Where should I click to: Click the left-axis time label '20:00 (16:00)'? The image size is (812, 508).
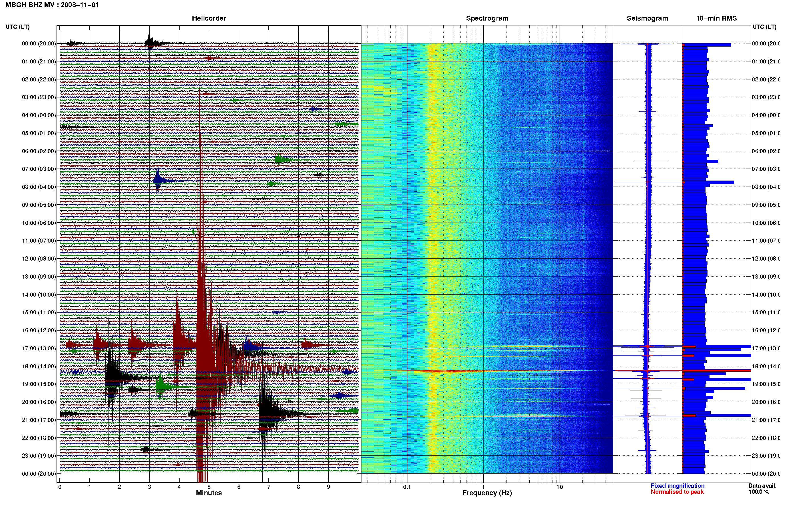39,402
